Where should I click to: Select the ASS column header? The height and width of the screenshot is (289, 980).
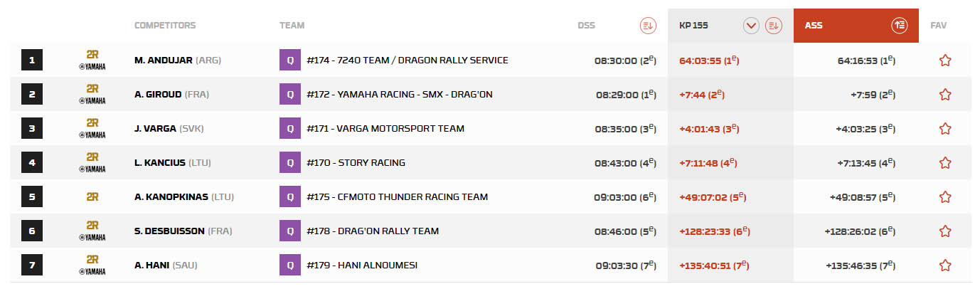pyautogui.click(x=814, y=26)
